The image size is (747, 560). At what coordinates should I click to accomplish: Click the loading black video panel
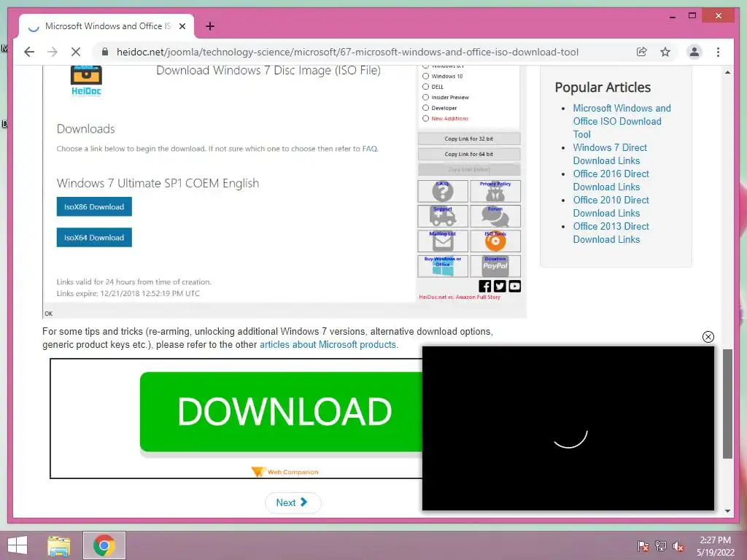[x=568, y=428]
